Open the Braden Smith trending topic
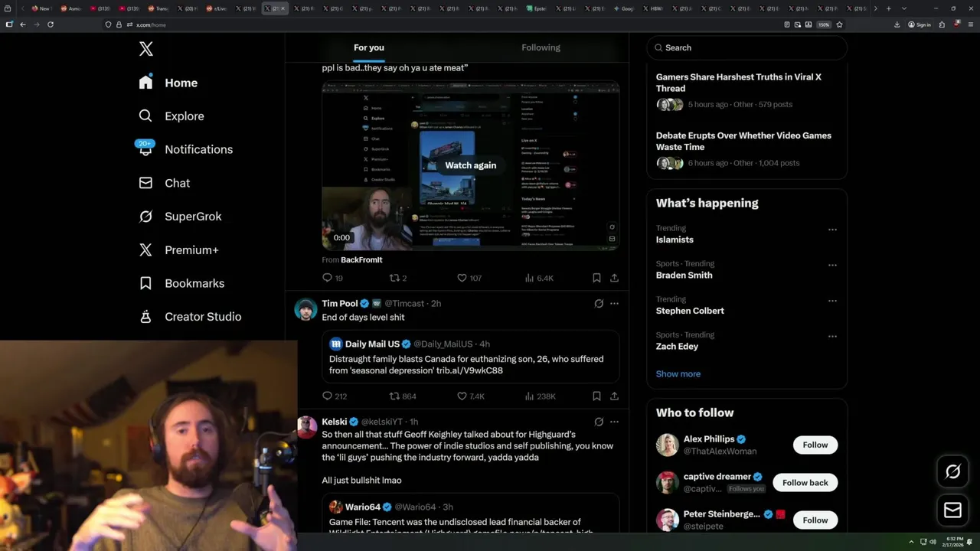Viewport: 980px width, 551px height. click(684, 275)
